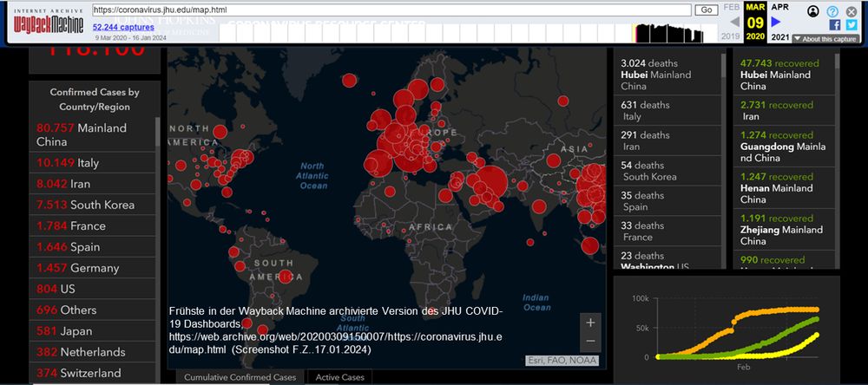Select 47.743 recovered Hubei entry

784,74
